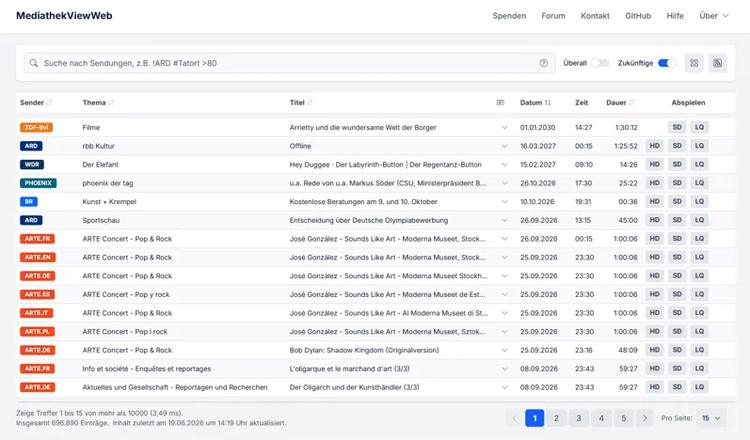Go to next results page arrow
The height and width of the screenshot is (440, 750).
[x=645, y=418]
